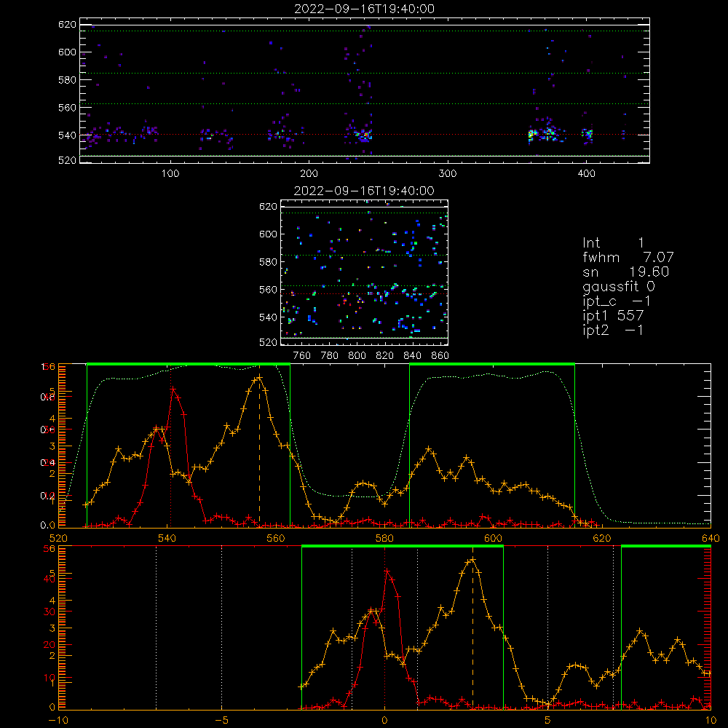Click x-axis label 860 on middle image plot
The image size is (728, 728).
pos(440,356)
